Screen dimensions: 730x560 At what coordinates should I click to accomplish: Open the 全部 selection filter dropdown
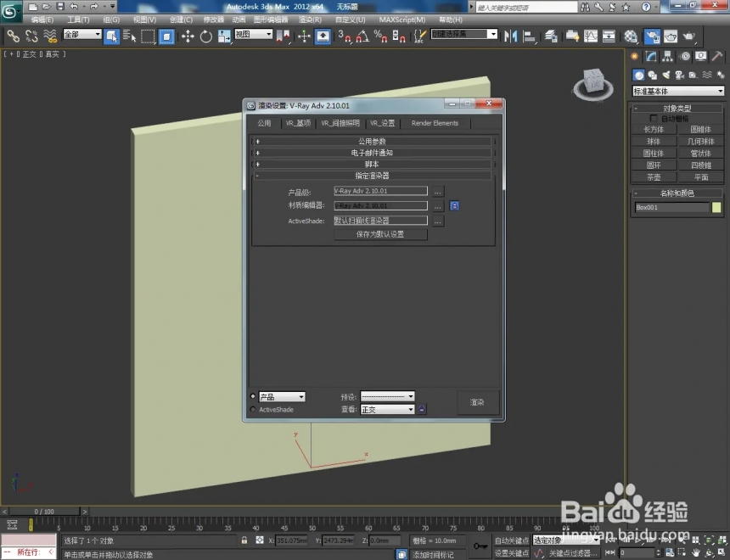82,34
